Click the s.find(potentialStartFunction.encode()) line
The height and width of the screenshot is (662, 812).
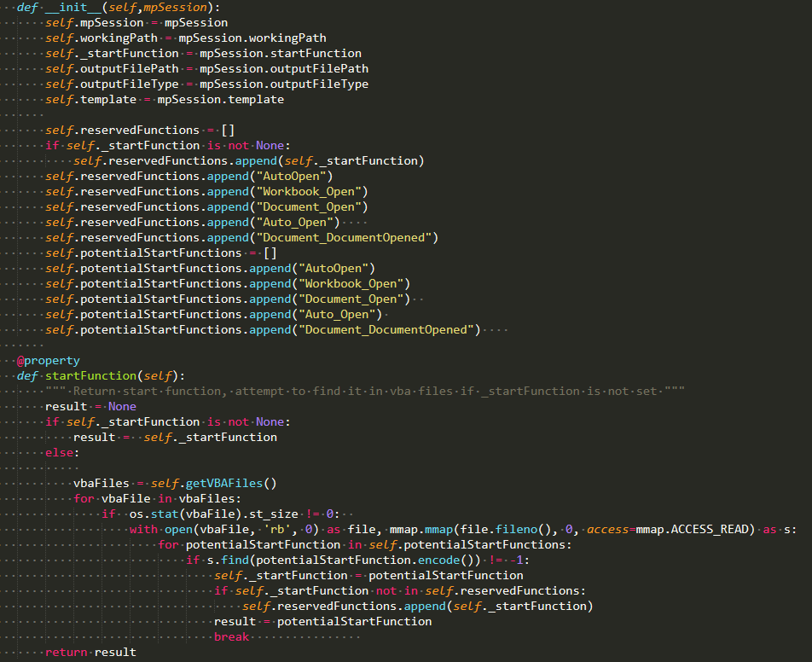tap(358, 560)
